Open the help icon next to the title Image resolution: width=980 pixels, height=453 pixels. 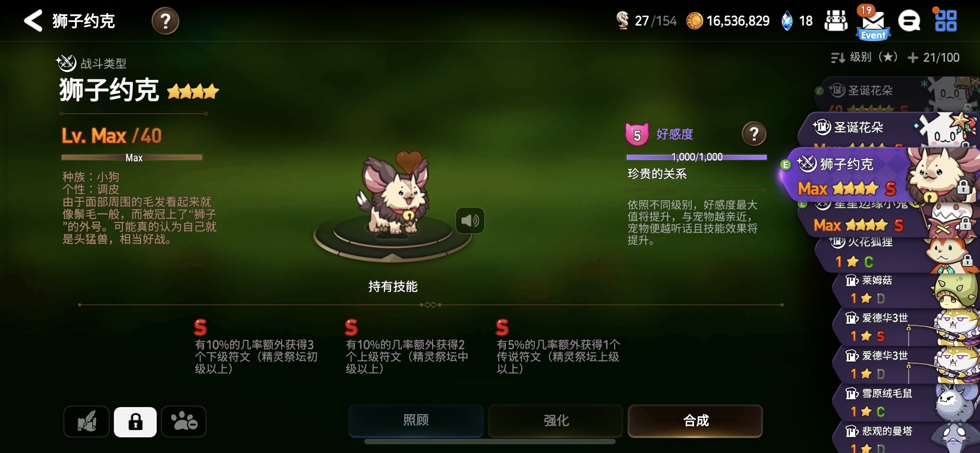point(165,21)
